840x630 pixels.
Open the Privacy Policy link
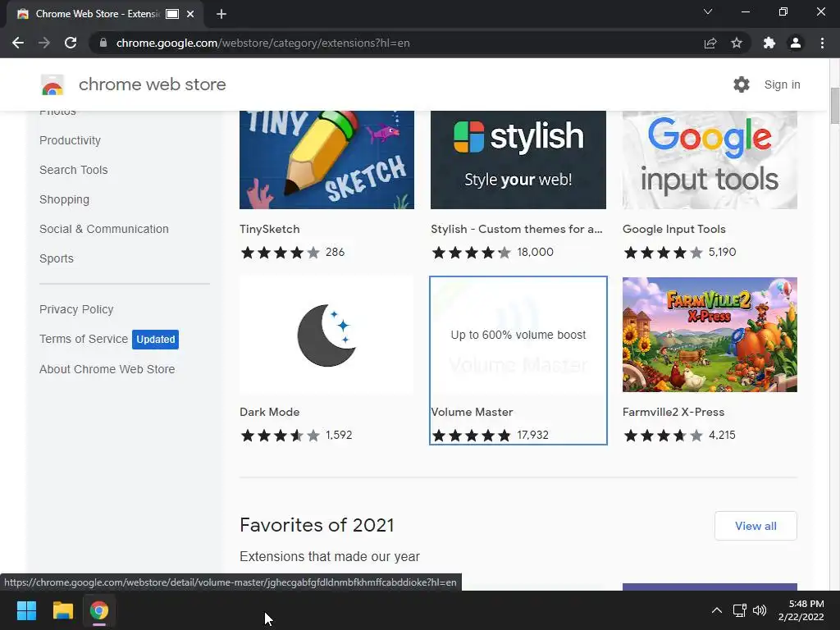click(76, 309)
